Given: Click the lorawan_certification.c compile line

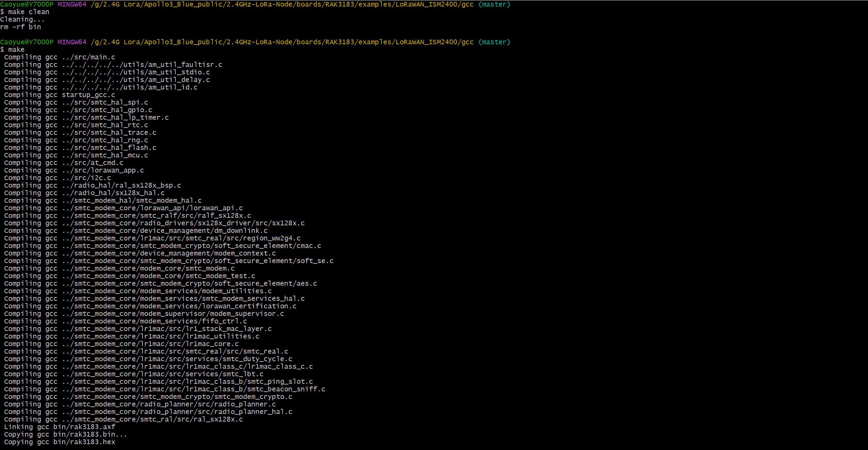Looking at the screenshot, I should 150,306.
